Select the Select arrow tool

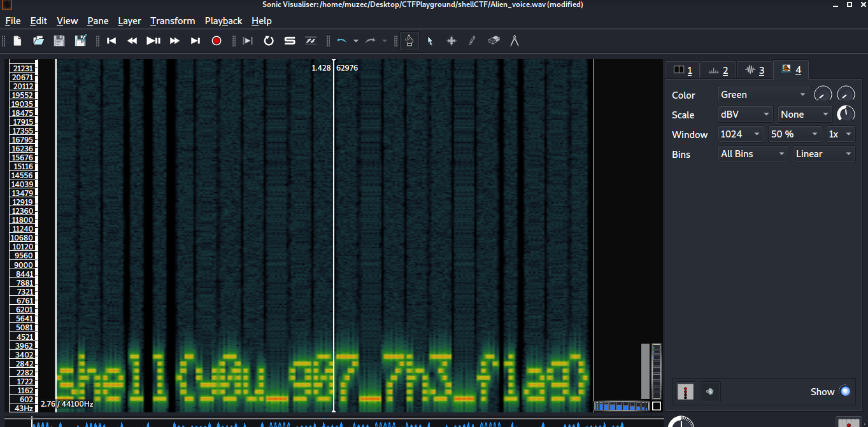click(430, 41)
